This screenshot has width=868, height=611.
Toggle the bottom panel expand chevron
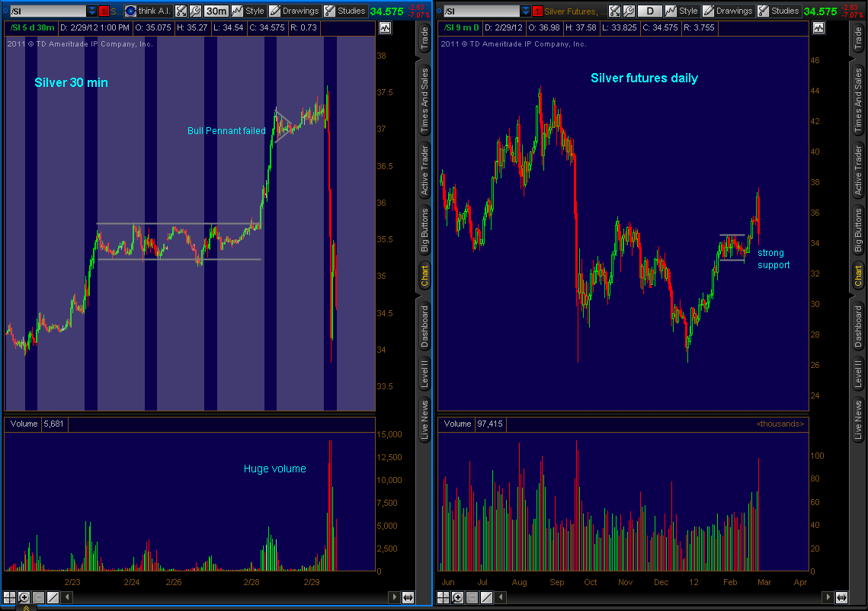(x=26, y=607)
